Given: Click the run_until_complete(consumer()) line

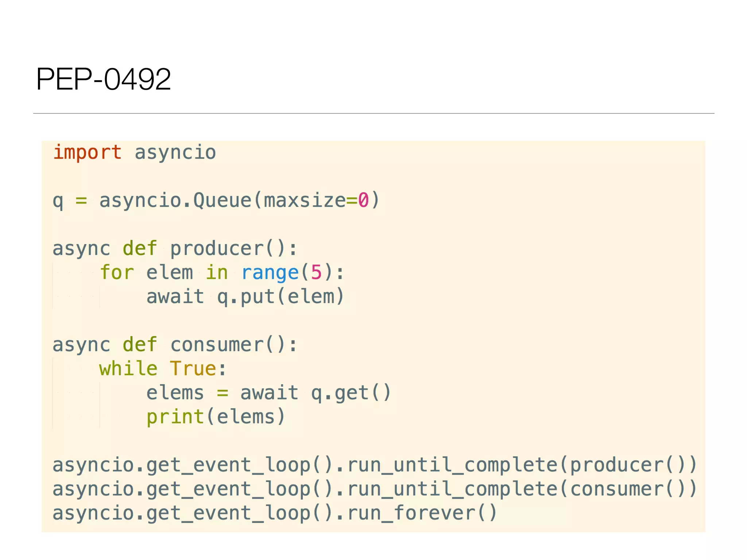Looking at the screenshot, I should [x=375, y=489].
